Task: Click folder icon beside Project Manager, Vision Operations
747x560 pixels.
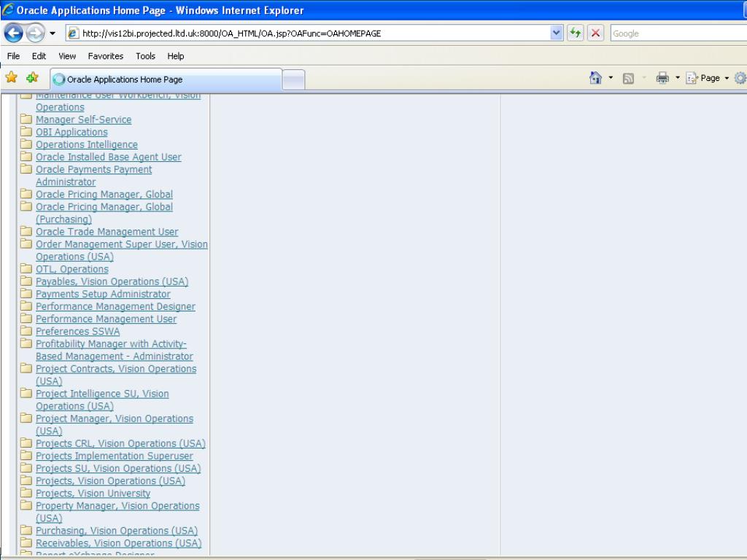Action: click(26, 418)
